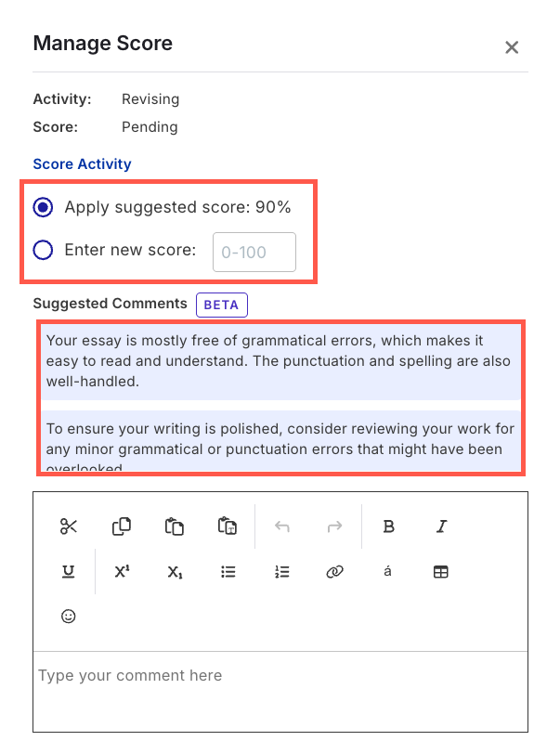Open the insert link tool
Screen dimensions: 560x741
coord(335,572)
